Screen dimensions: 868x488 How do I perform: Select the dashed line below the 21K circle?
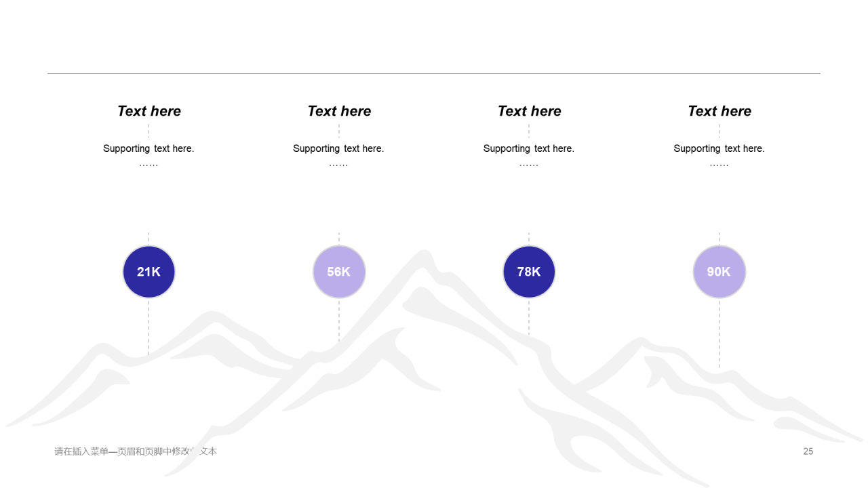(x=149, y=328)
